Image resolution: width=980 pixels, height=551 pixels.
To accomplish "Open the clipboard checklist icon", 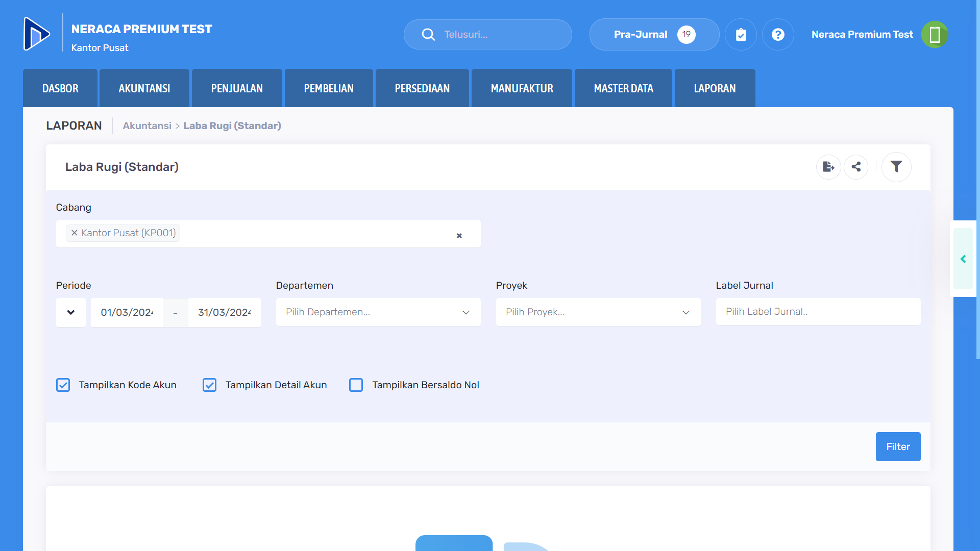I will tap(741, 34).
